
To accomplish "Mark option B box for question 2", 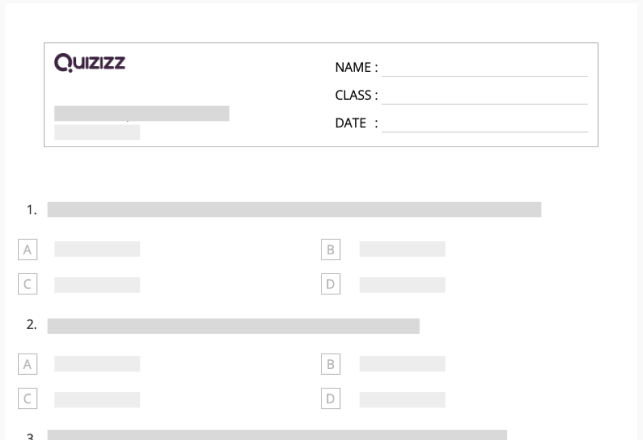I will [332, 364].
